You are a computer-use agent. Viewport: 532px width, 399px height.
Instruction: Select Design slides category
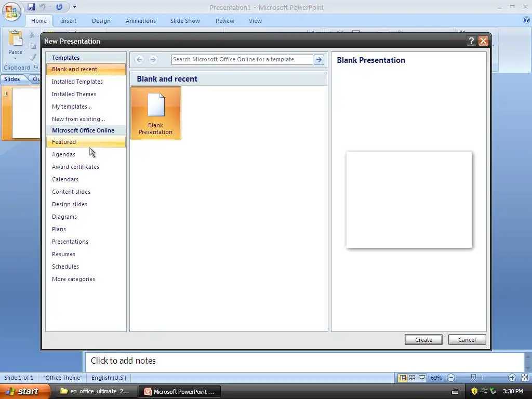point(86,204)
